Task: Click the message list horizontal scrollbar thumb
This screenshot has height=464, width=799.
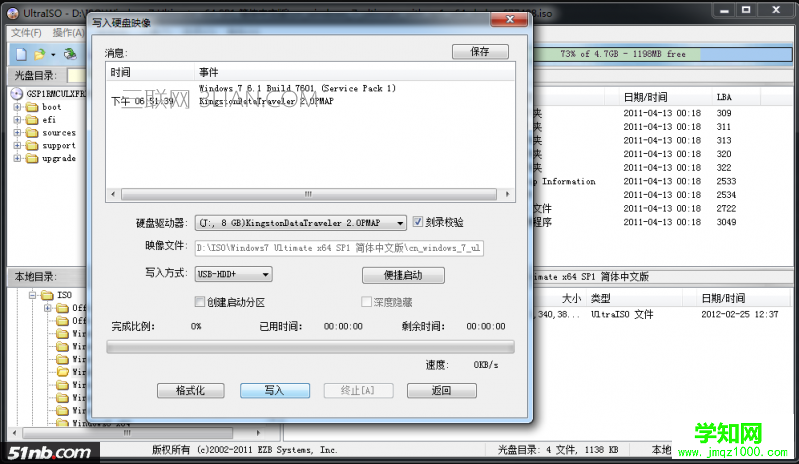Action: 309,194
